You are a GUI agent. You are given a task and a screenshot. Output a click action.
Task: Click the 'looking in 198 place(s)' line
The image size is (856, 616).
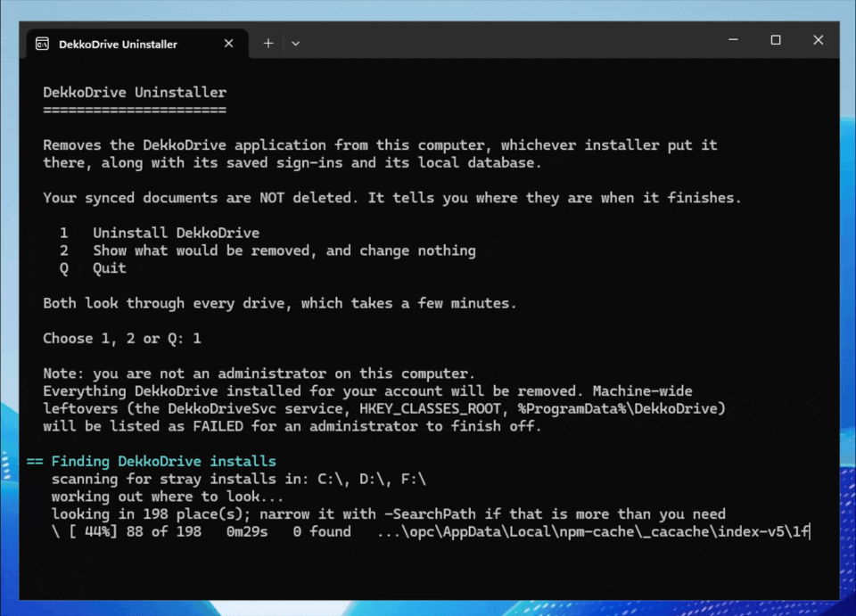point(389,514)
